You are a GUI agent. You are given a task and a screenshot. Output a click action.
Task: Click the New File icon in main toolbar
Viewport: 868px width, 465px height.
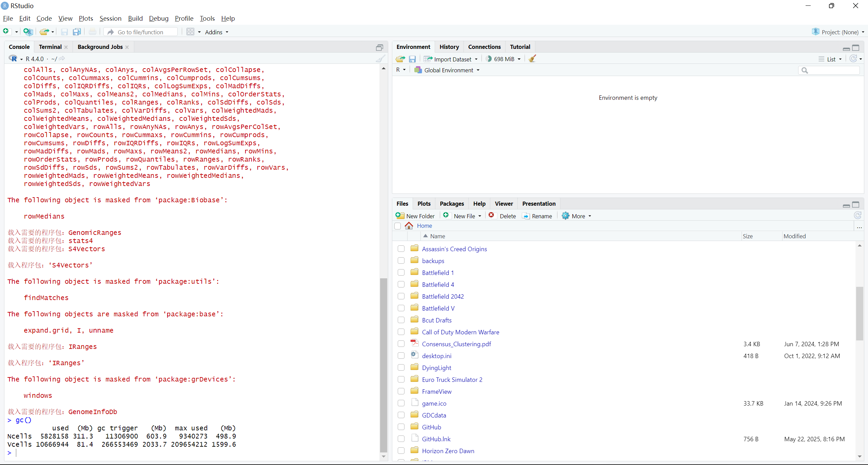6,32
